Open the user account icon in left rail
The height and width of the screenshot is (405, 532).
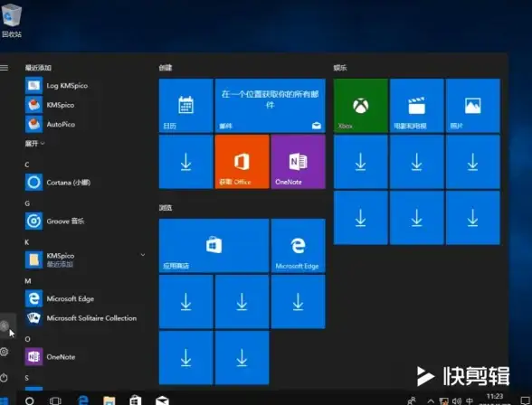click(x=4, y=326)
